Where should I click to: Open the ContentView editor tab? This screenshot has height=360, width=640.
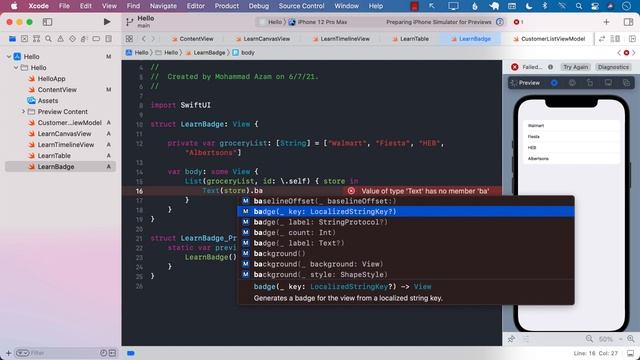point(193,39)
